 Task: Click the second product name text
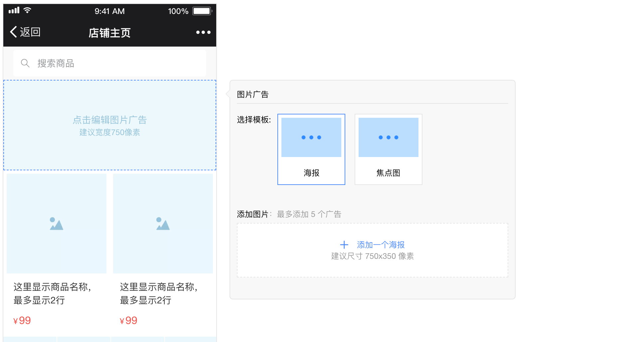pyautogui.click(x=159, y=293)
